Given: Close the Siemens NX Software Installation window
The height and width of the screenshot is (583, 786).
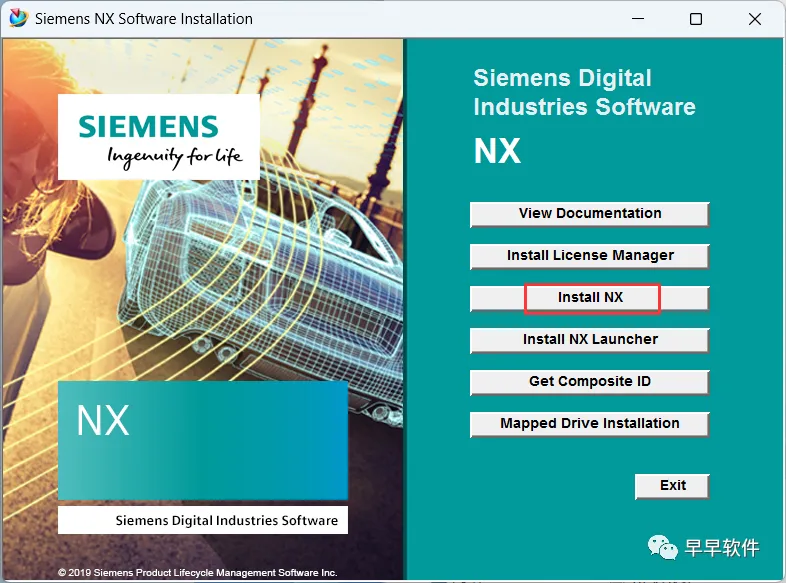Looking at the screenshot, I should [x=754, y=19].
